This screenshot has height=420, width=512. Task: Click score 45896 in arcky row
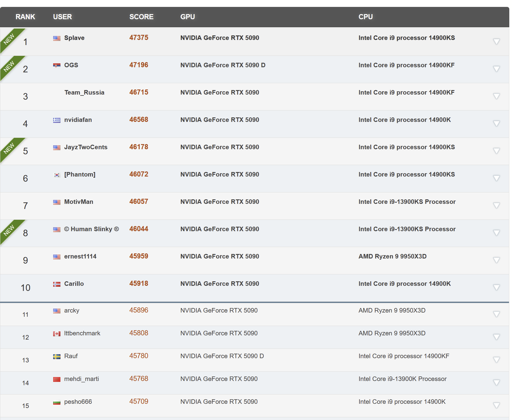click(139, 310)
